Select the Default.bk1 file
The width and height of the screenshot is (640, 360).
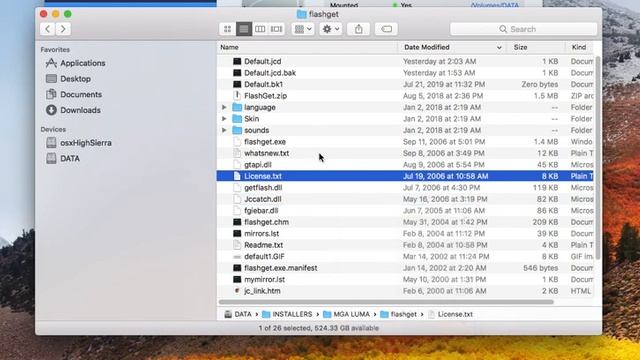263,84
